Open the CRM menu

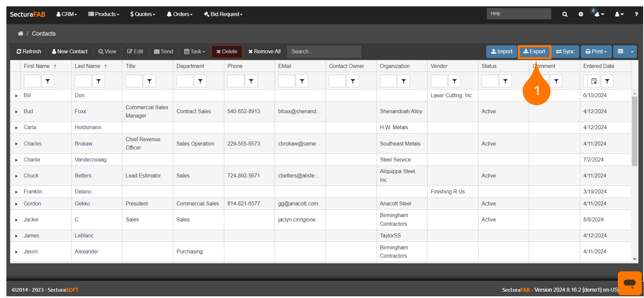click(67, 14)
